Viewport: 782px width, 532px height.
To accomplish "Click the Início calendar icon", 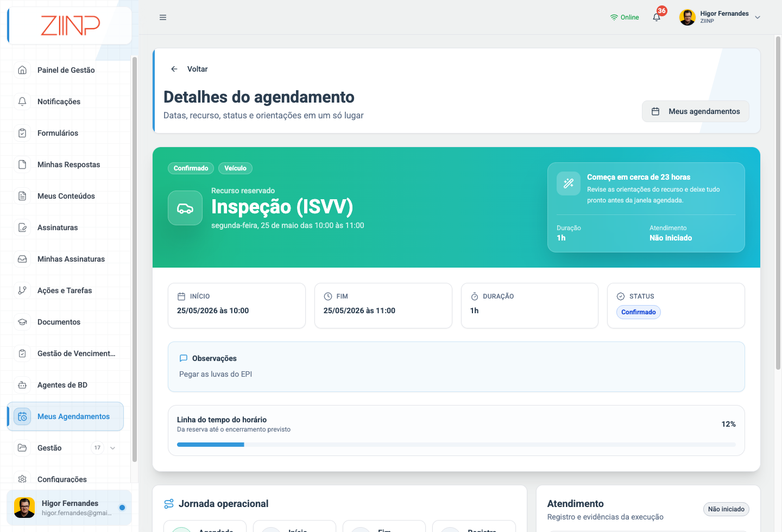I will click(x=181, y=296).
